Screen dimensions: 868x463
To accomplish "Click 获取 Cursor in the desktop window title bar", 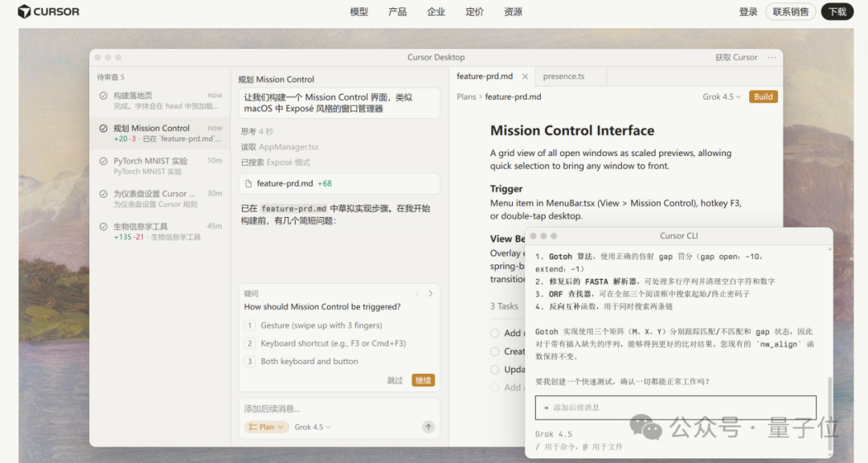I will [735, 57].
